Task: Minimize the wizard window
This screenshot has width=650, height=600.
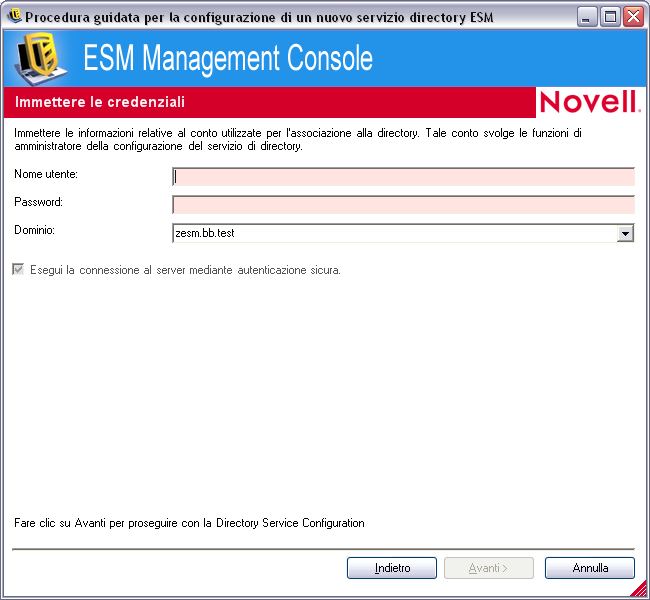Action: click(x=587, y=17)
